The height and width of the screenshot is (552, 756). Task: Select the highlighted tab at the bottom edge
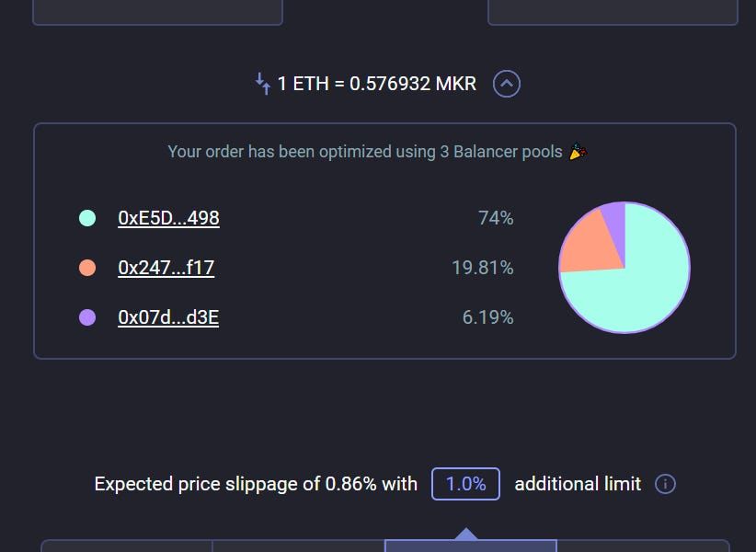pyautogui.click(x=470, y=546)
